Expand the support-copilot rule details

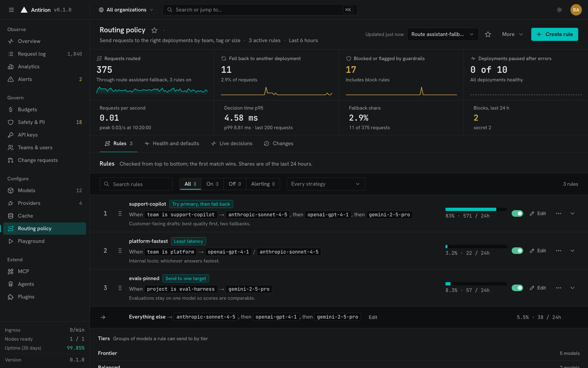572,213
